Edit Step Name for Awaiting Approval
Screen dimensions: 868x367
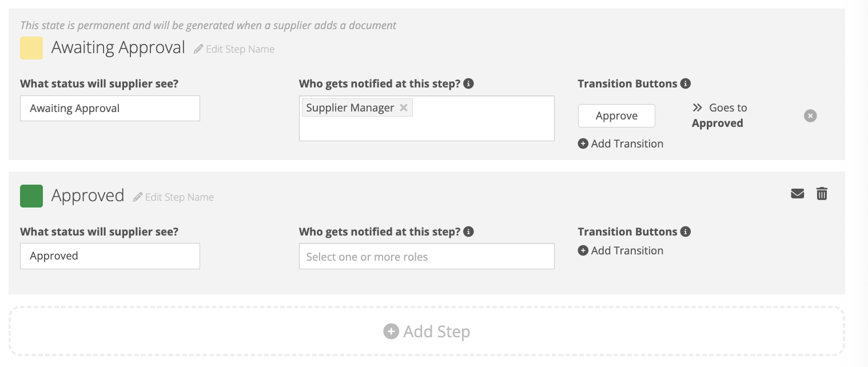(234, 49)
